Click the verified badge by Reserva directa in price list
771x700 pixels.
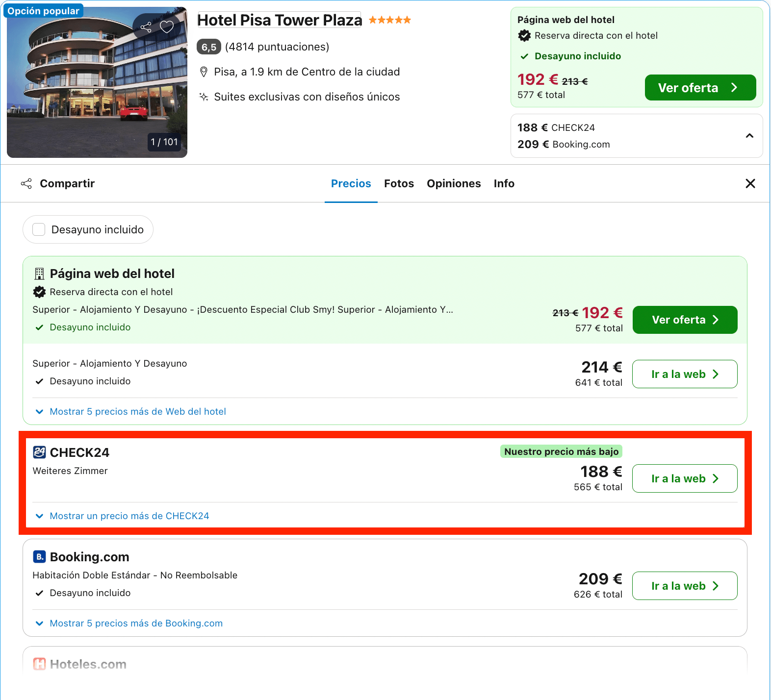(39, 292)
